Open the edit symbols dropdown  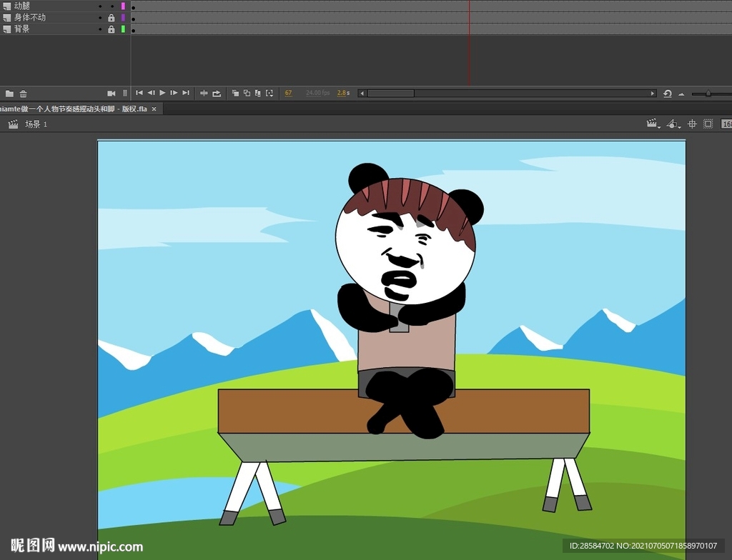[673, 124]
